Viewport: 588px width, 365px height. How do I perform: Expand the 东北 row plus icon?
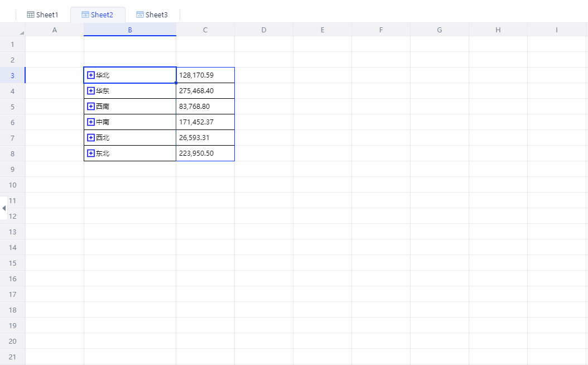(91, 153)
